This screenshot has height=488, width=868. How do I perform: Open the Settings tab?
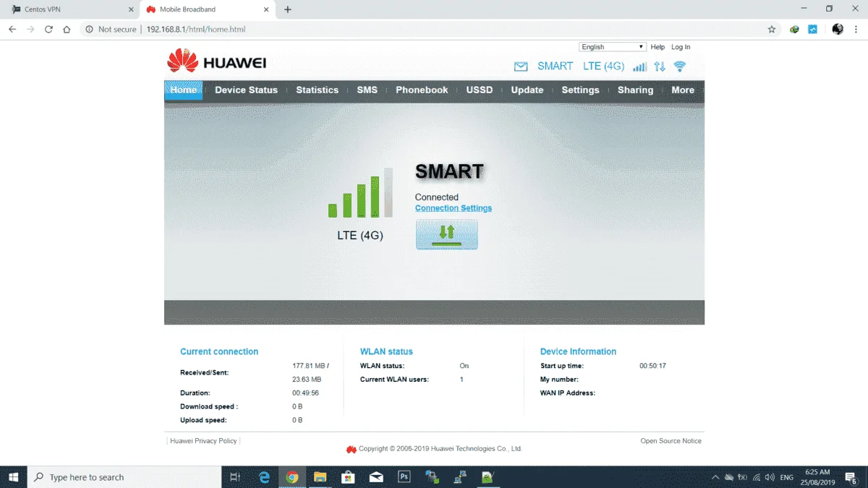pyautogui.click(x=580, y=90)
